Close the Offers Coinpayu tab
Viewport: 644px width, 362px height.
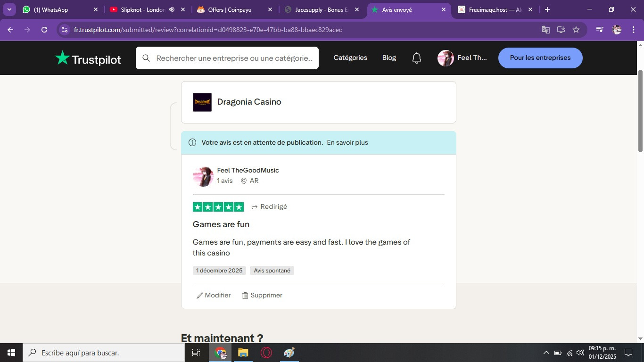coord(270,9)
